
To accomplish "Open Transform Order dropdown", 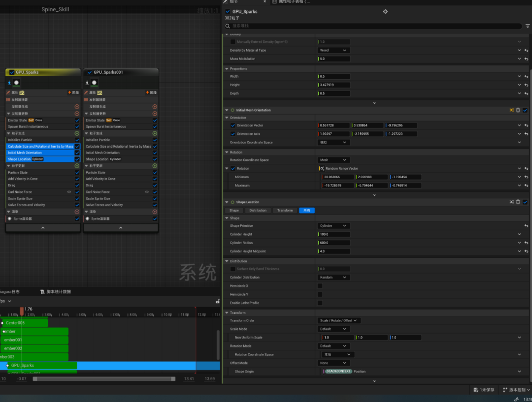I will (x=338, y=321).
